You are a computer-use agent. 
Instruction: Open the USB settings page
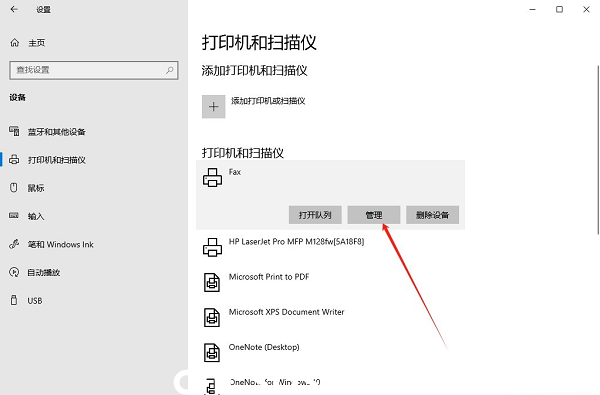35,301
